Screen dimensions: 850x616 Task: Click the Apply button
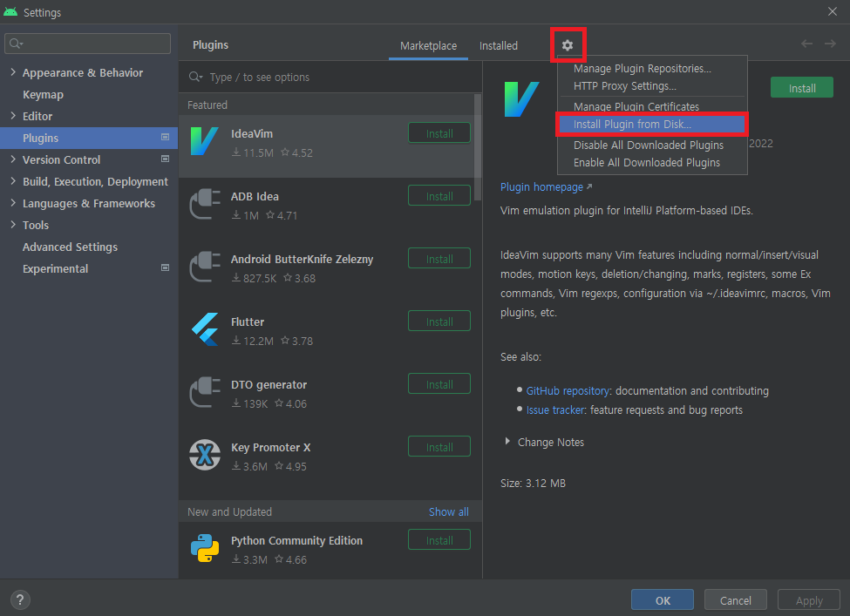click(809, 600)
